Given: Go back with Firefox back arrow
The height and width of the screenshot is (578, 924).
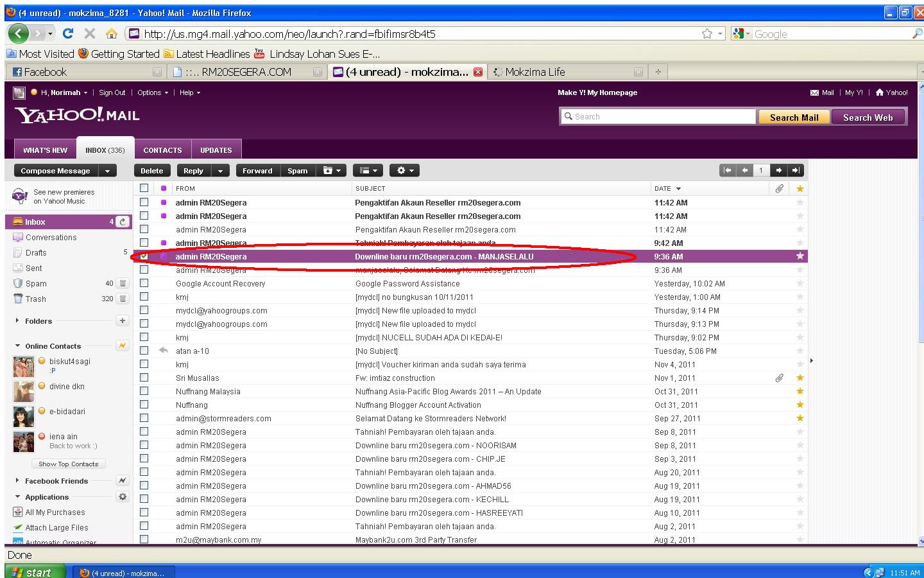Looking at the screenshot, I should click(18, 33).
